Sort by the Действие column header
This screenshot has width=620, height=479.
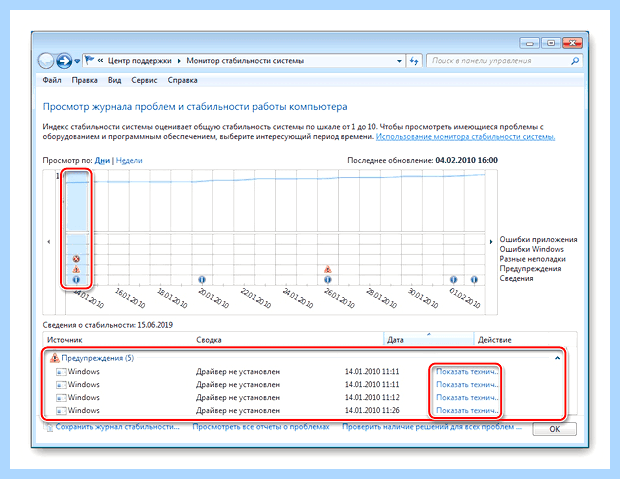point(494,340)
